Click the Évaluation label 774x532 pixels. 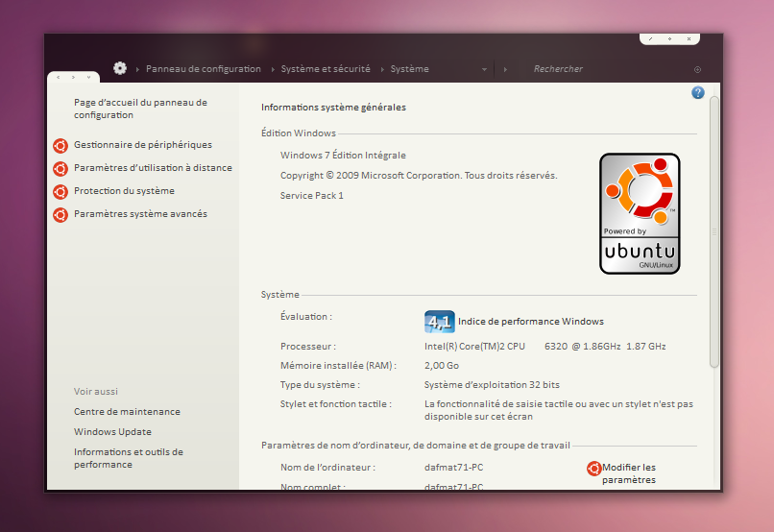[306, 316]
